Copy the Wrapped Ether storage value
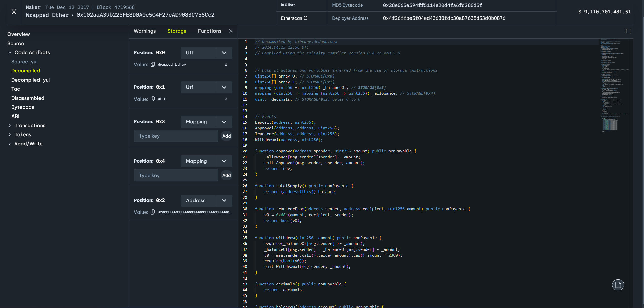 click(x=153, y=64)
